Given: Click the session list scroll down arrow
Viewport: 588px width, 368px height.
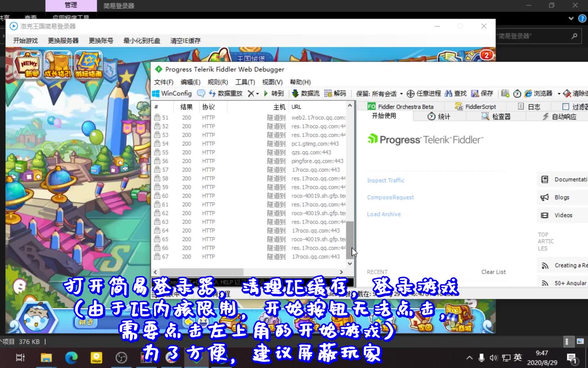Looking at the screenshot, I should click(350, 264).
